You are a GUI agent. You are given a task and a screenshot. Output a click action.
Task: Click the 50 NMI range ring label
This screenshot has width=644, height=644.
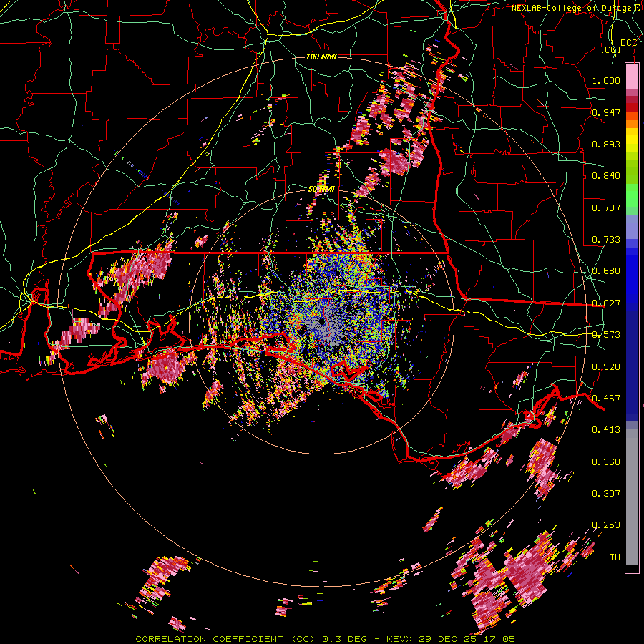coord(321,189)
